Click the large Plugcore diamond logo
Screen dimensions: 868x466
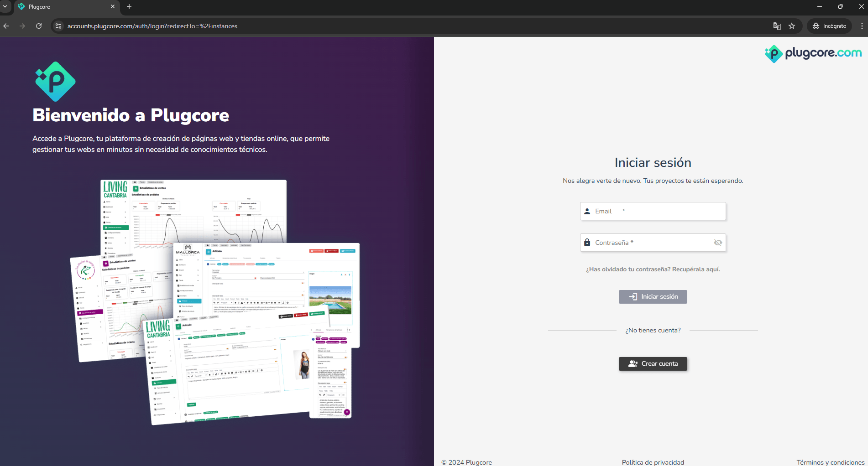(x=55, y=82)
